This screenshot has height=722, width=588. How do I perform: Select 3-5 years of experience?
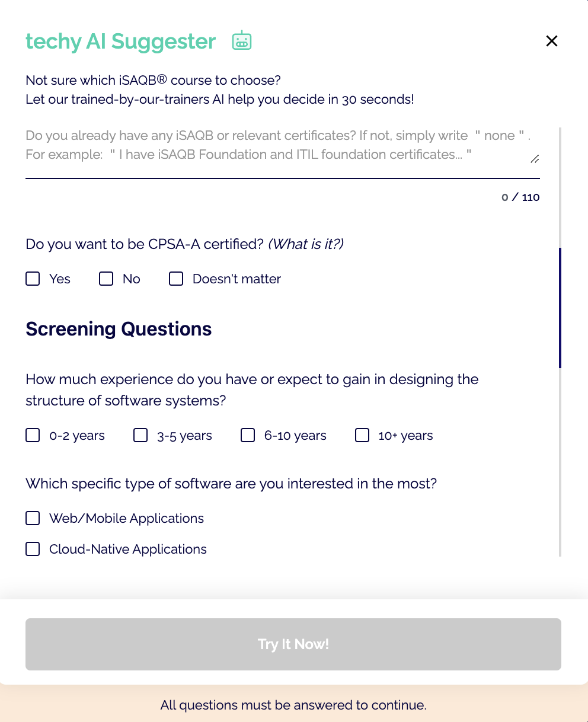pyautogui.click(x=140, y=435)
